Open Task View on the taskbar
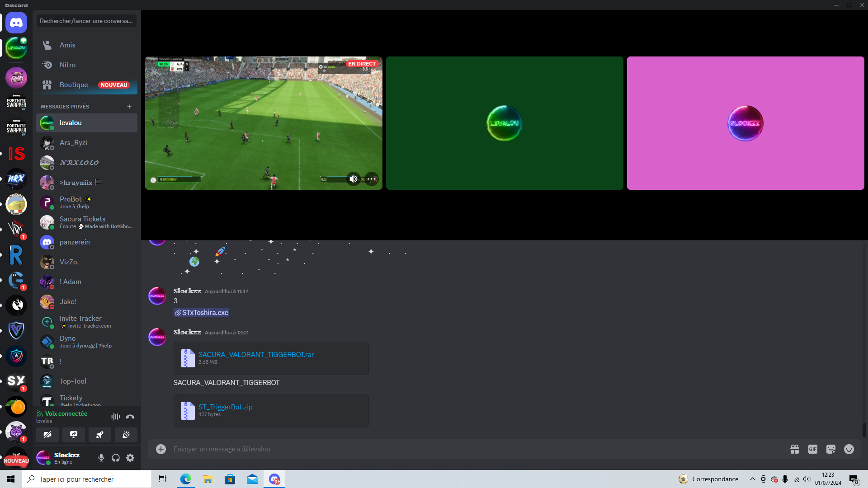 (x=163, y=479)
